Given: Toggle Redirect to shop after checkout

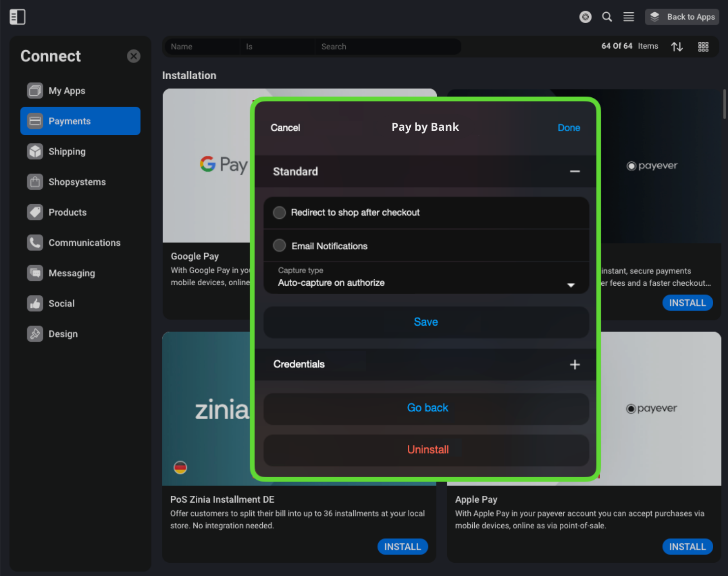Looking at the screenshot, I should (x=279, y=212).
